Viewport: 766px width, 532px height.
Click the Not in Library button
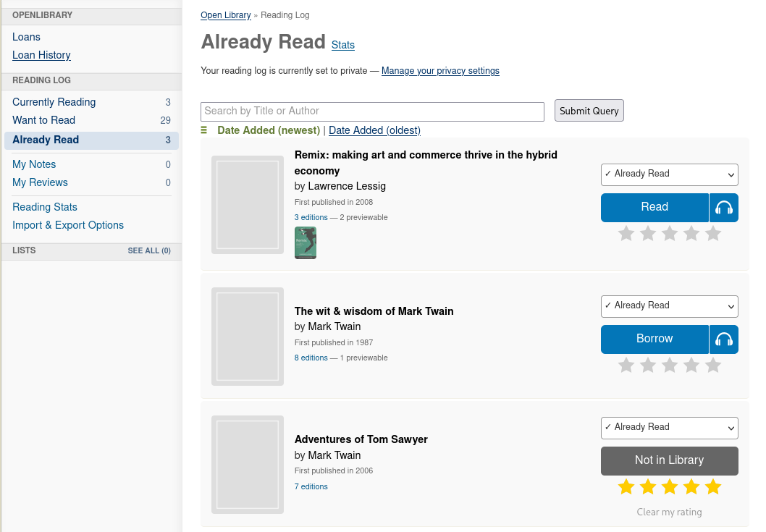coord(669,460)
